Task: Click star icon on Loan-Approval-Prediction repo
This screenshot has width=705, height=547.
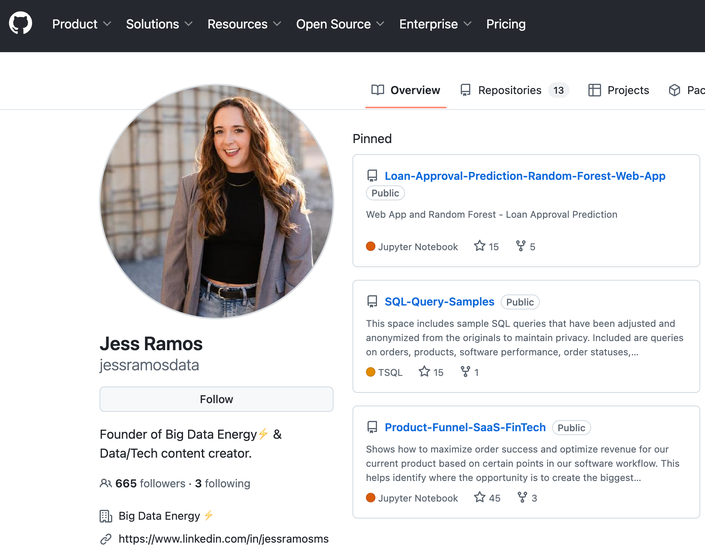Action: (480, 246)
